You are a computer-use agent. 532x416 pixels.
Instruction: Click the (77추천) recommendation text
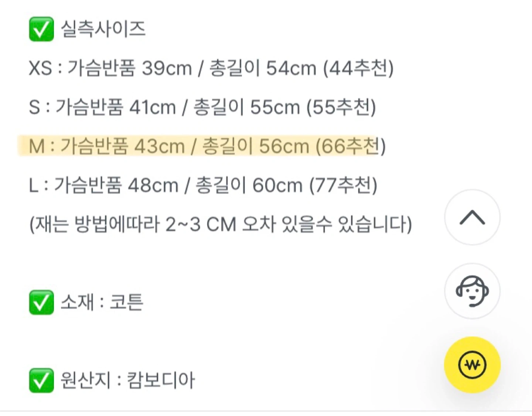tap(343, 185)
